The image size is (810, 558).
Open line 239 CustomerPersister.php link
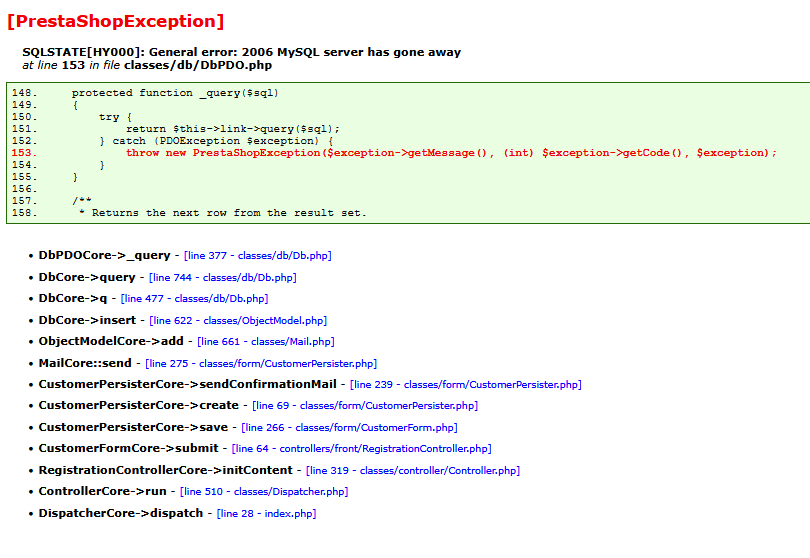pos(466,384)
